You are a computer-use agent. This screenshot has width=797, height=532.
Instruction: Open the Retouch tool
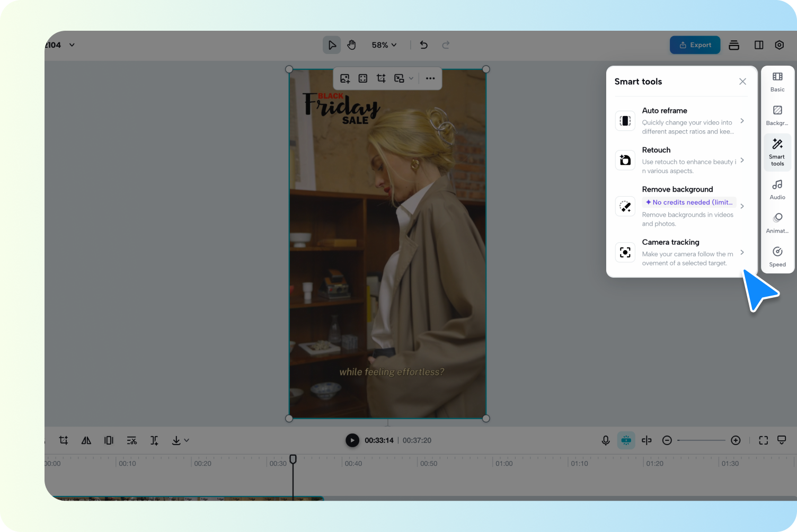[x=681, y=160]
